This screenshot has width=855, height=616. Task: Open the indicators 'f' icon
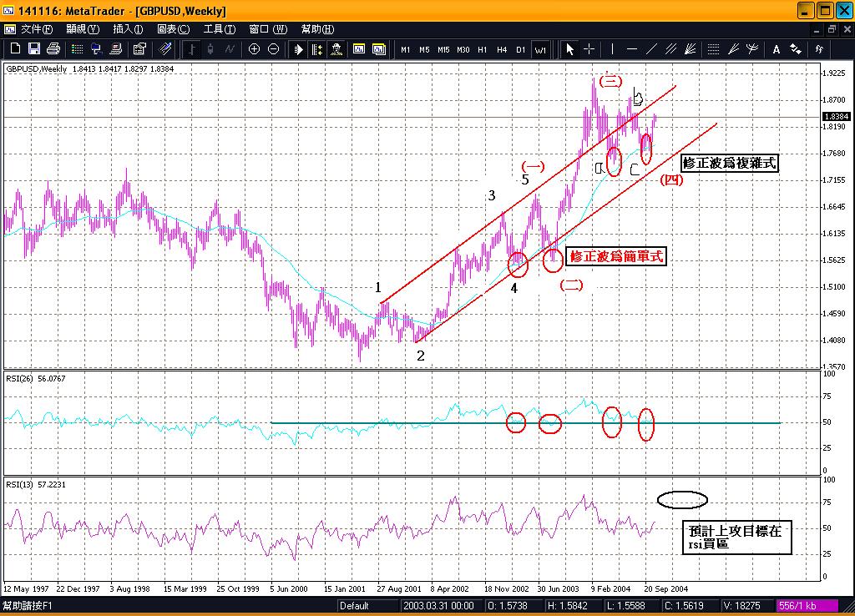coord(819,49)
